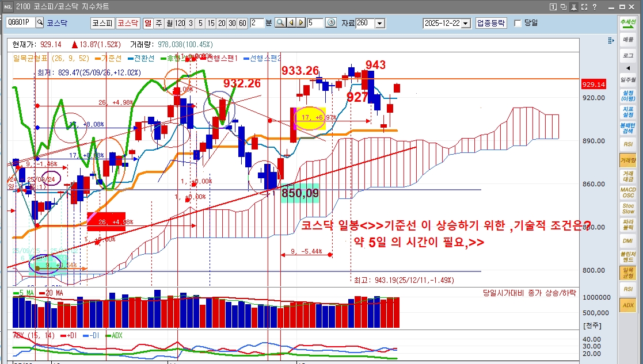Toggle the 일목균형 Ichimoku indicator
Viewport: 643px width, 364px height.
coord(628,273)
